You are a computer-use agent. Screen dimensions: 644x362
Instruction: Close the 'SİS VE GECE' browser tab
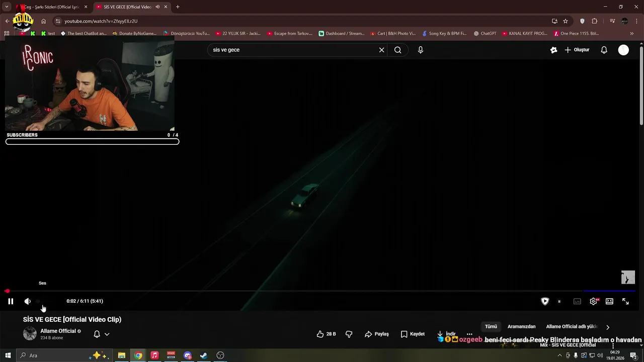(166, 7)
